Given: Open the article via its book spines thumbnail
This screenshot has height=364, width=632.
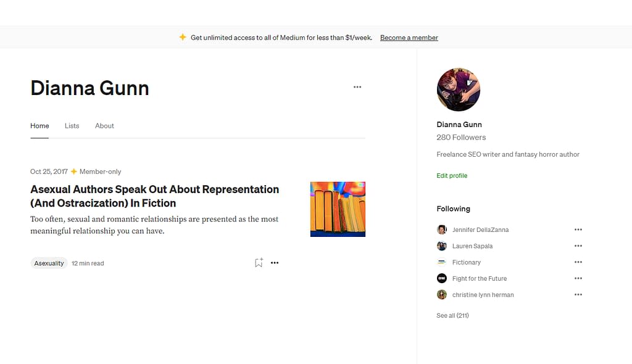Looking at the screenshot, I should 338,209.
